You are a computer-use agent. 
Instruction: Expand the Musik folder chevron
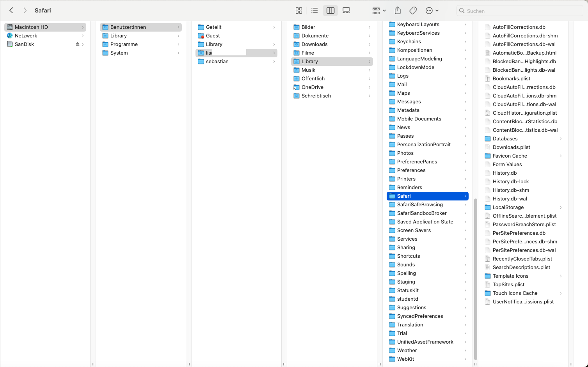click(369, 70)
